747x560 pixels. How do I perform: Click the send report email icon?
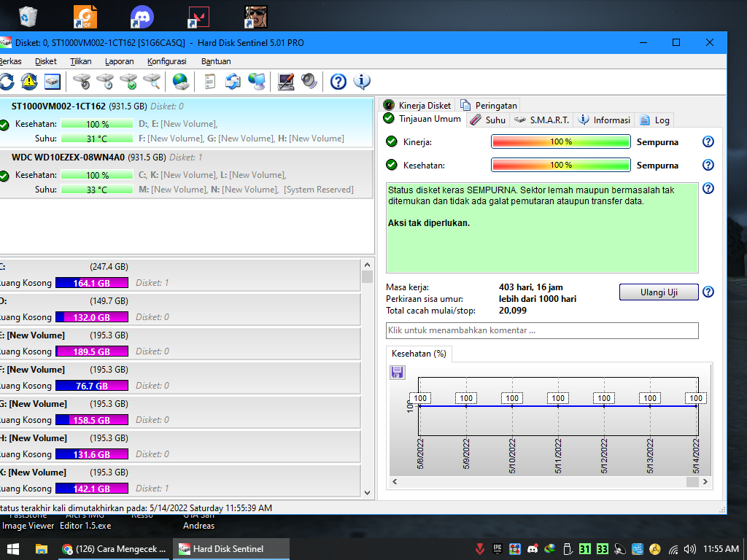tap(233, 82)
